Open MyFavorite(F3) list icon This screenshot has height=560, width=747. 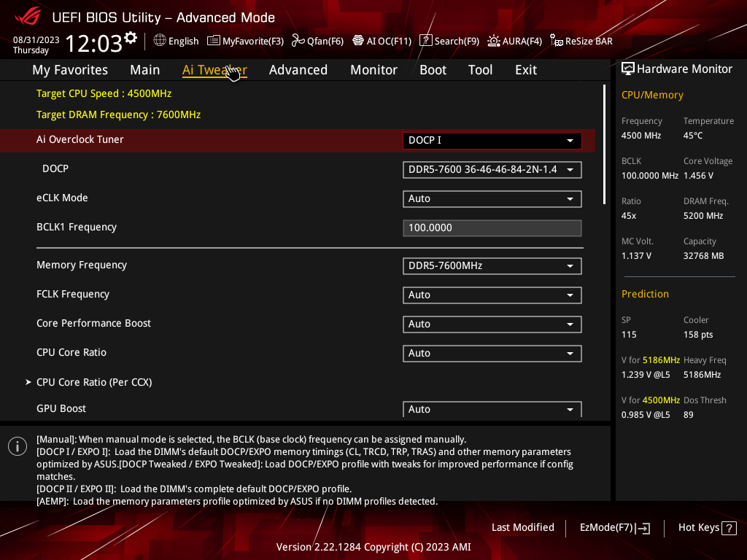pos(214,41)
